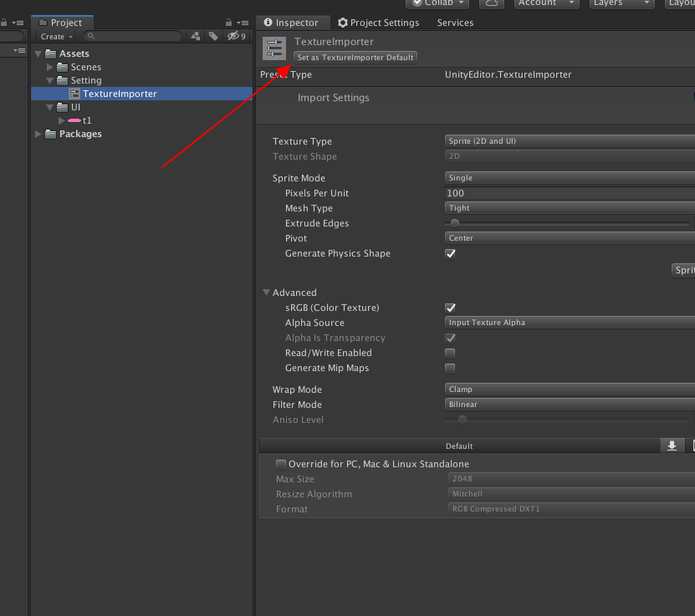Open the Create menu in Project panel
Image resolution: width=695 pixels, height=616 pixels.
pos(54,36)
